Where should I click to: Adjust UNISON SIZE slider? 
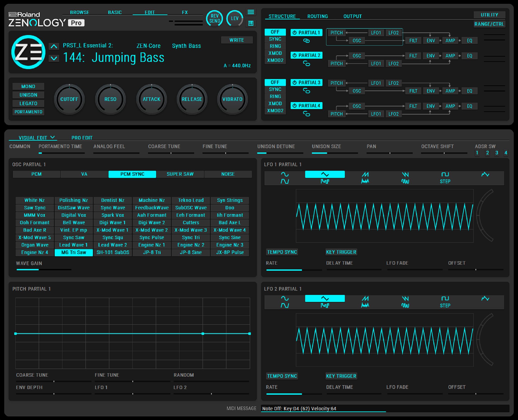pos(335,153)
